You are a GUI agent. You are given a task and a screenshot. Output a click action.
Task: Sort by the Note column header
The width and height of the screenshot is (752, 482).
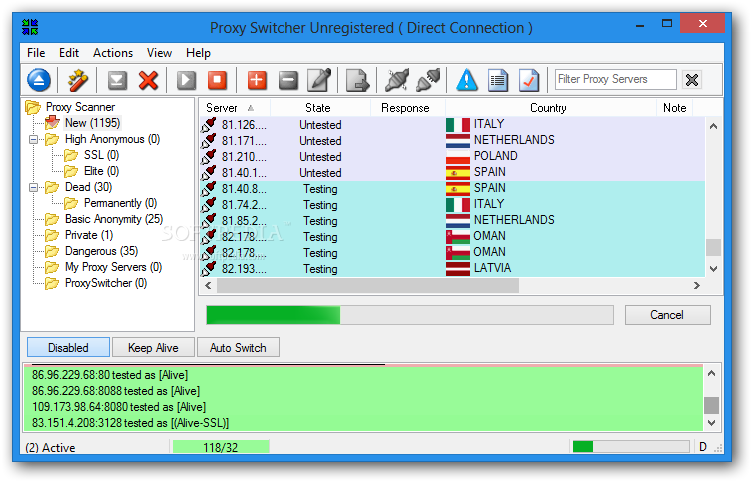674,108
